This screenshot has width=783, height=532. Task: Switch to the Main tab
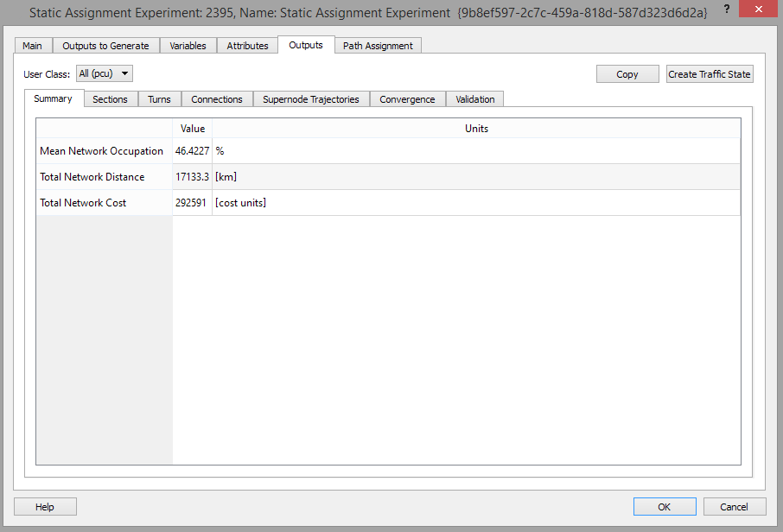[x=33, y=45]
